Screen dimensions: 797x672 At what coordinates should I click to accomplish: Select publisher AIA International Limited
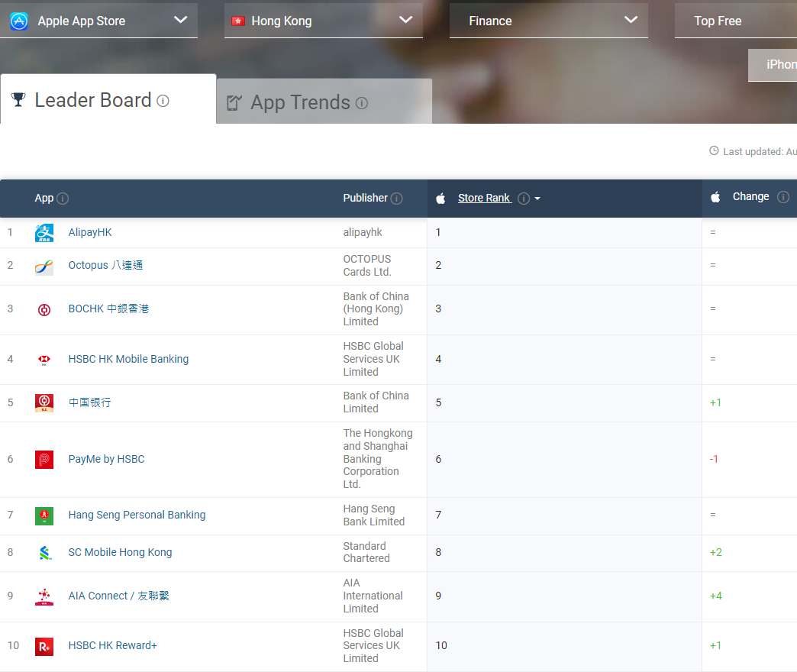(x=373, y=596)
